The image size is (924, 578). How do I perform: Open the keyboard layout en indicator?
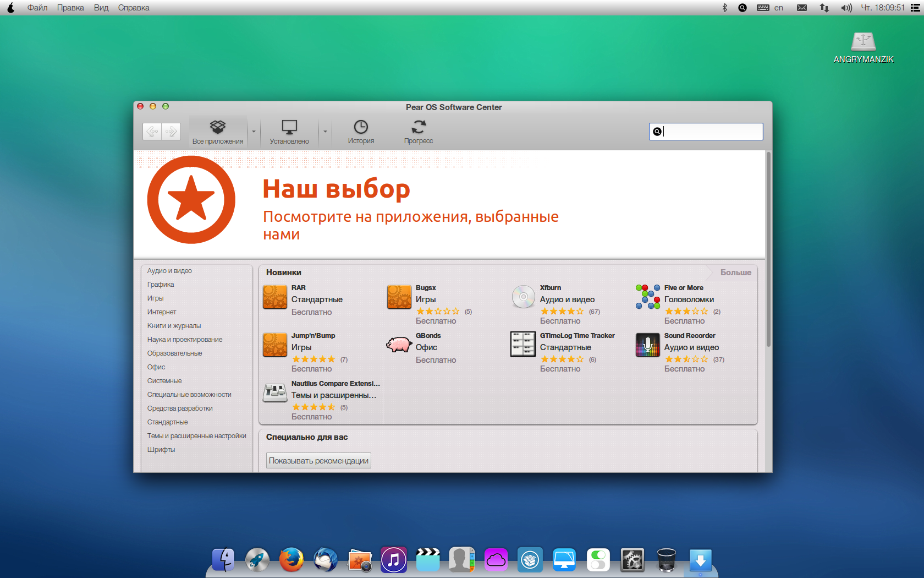(771, 8)
